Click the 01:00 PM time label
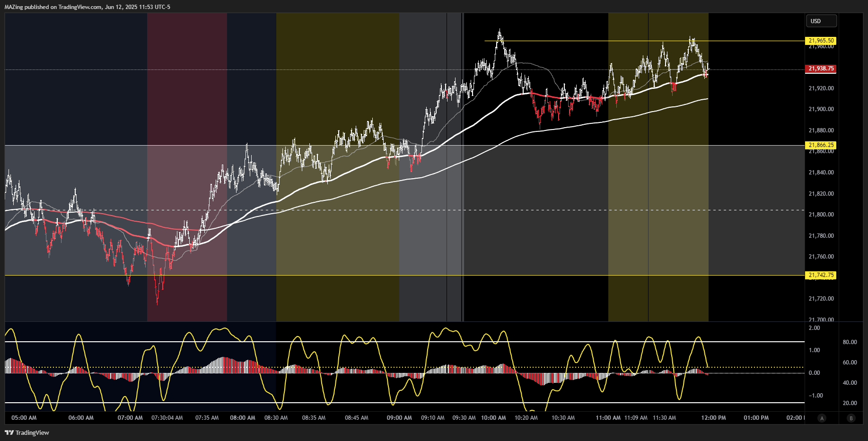 click(x=756, y=418)
